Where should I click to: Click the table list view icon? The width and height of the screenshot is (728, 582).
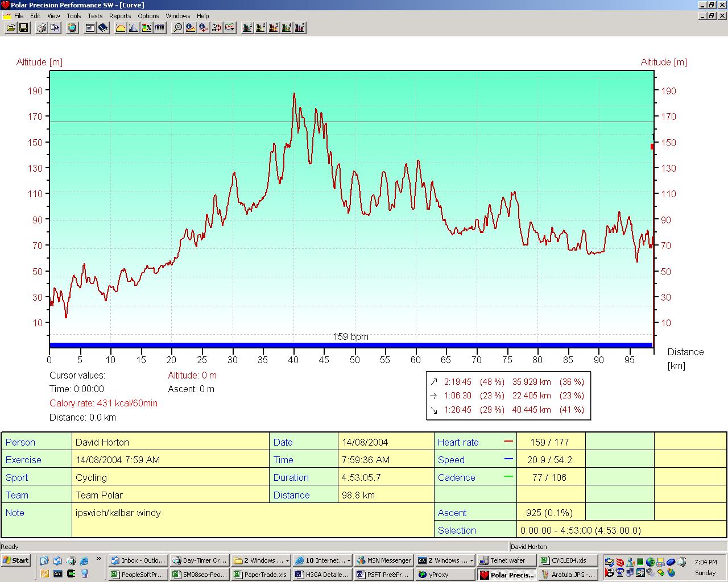pos(160,27)
